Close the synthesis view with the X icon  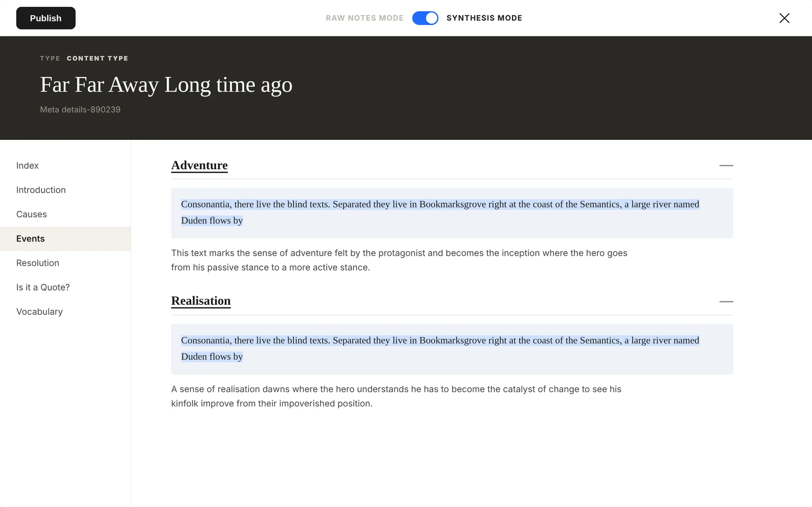[x=784, y=18]
